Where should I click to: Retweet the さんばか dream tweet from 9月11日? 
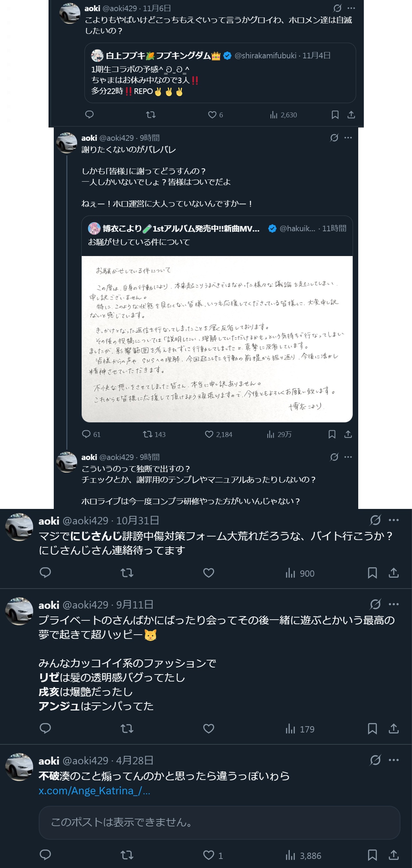[127, 729]
